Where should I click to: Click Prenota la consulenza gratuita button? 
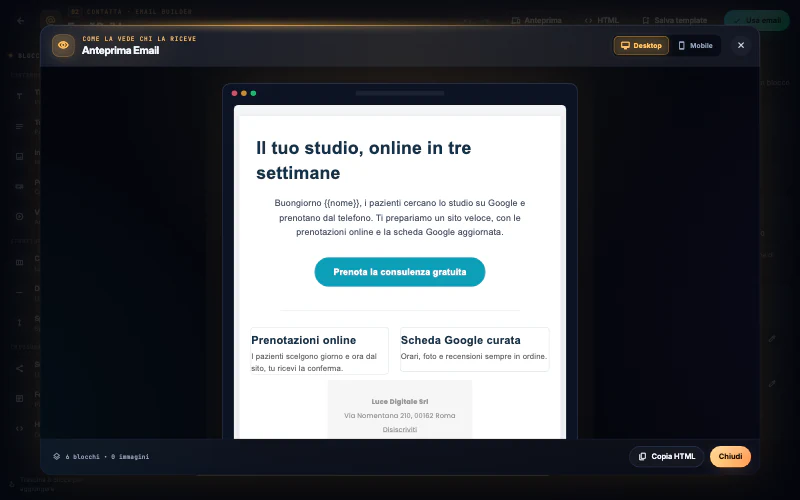click(399, 272)
